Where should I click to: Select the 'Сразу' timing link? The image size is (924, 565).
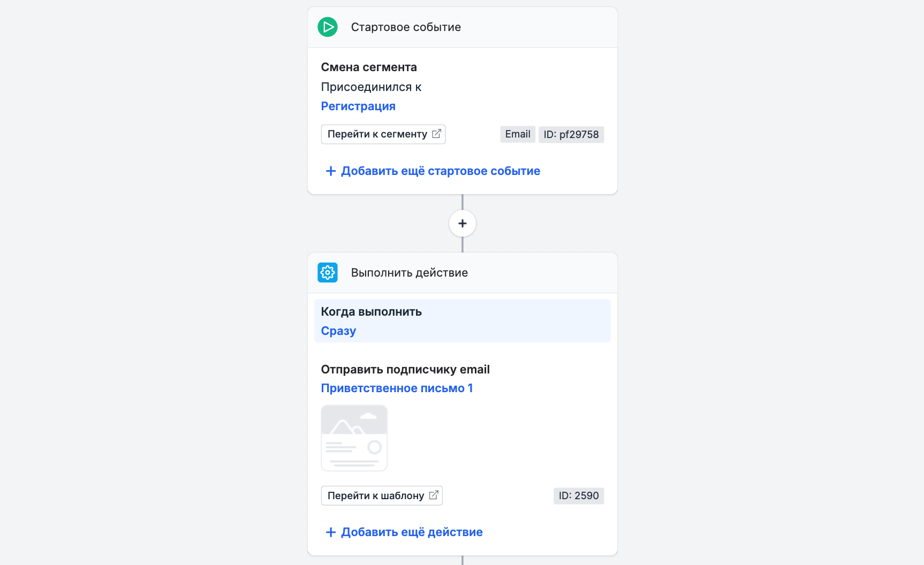pos(338,331)
